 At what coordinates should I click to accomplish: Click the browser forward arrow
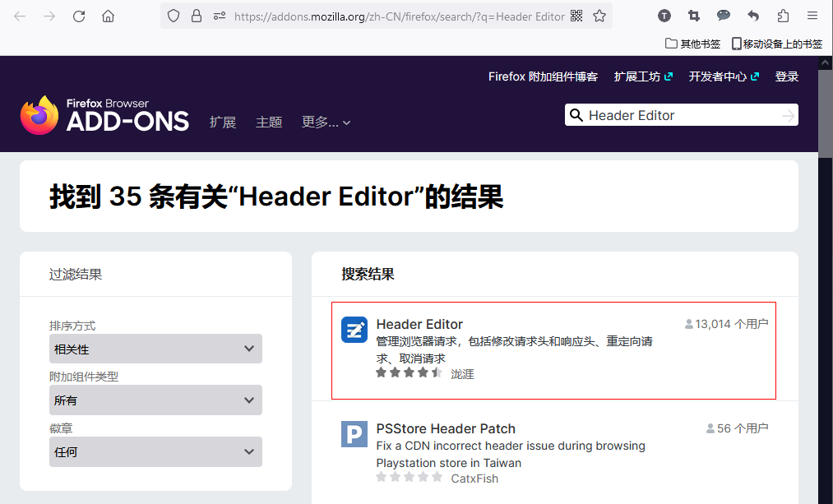tap(49, 16)
